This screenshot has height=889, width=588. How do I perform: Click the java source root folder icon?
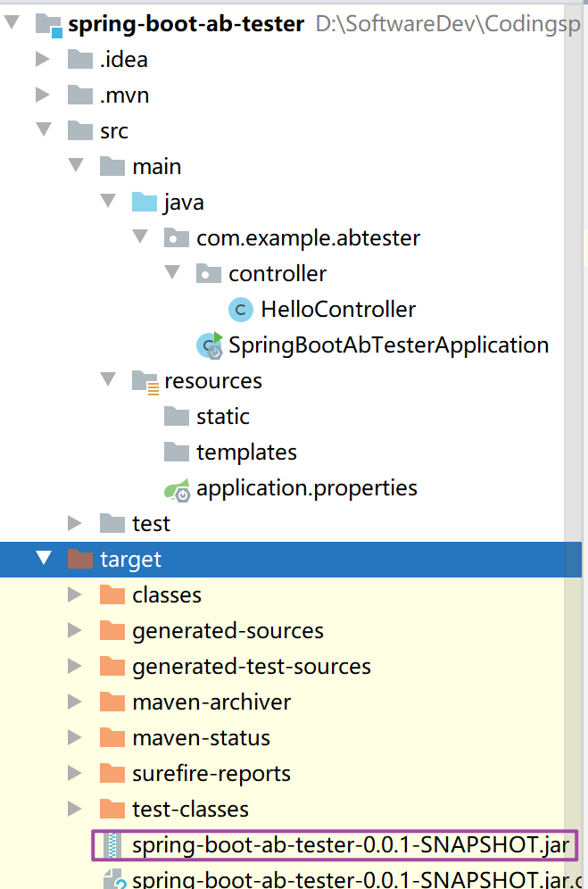pos(145,203)
